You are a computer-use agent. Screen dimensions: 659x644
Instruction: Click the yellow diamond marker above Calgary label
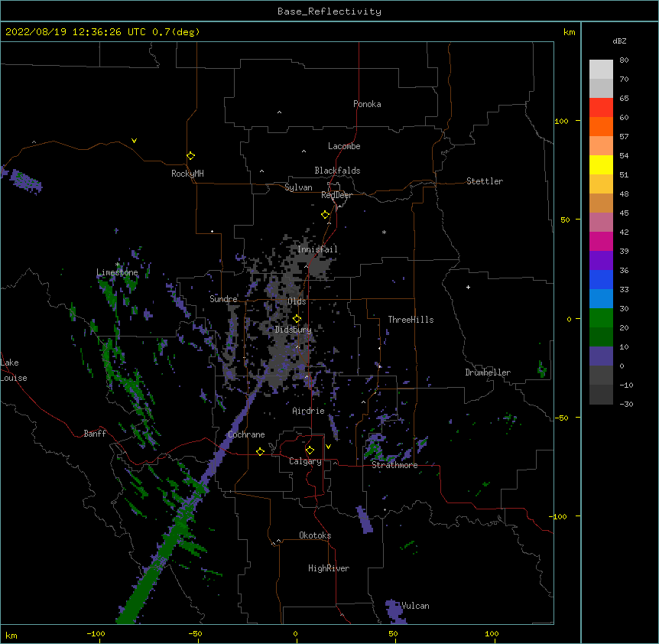tap(310, 450)
